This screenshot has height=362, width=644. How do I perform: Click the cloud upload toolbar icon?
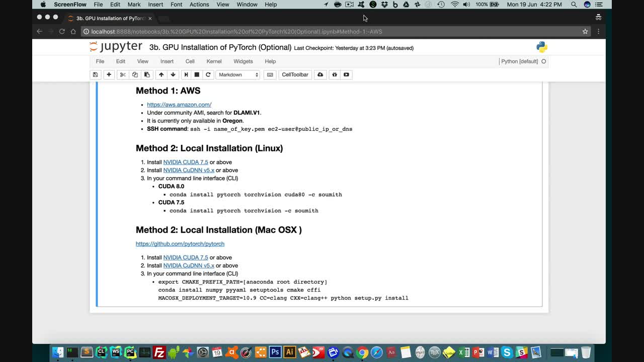point(320,74)
